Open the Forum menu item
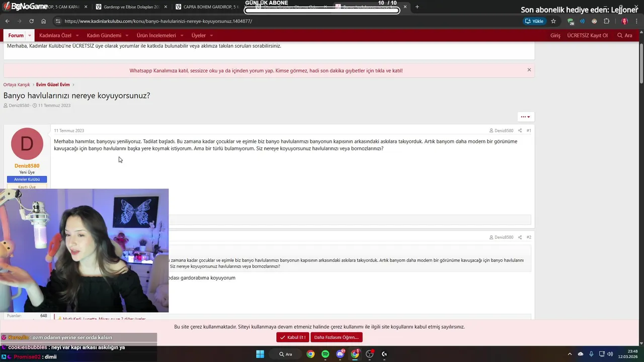Viewport: 644px width, 362px height. 16,36
